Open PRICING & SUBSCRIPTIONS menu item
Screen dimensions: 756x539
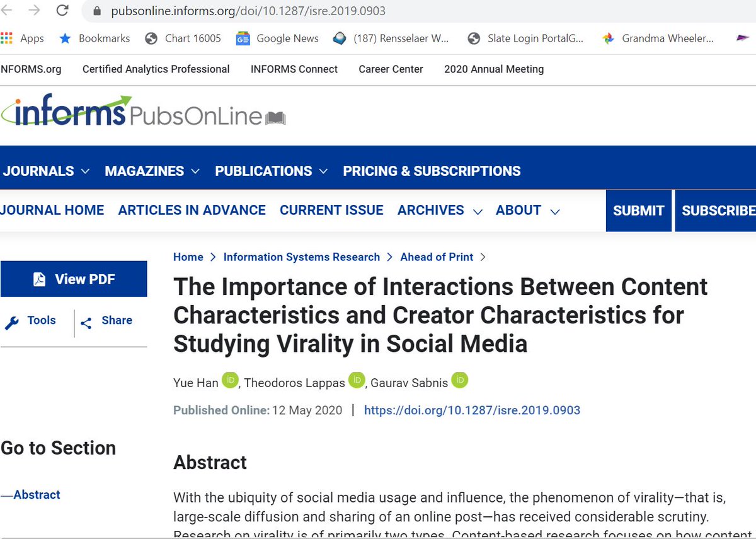point(432,171)
